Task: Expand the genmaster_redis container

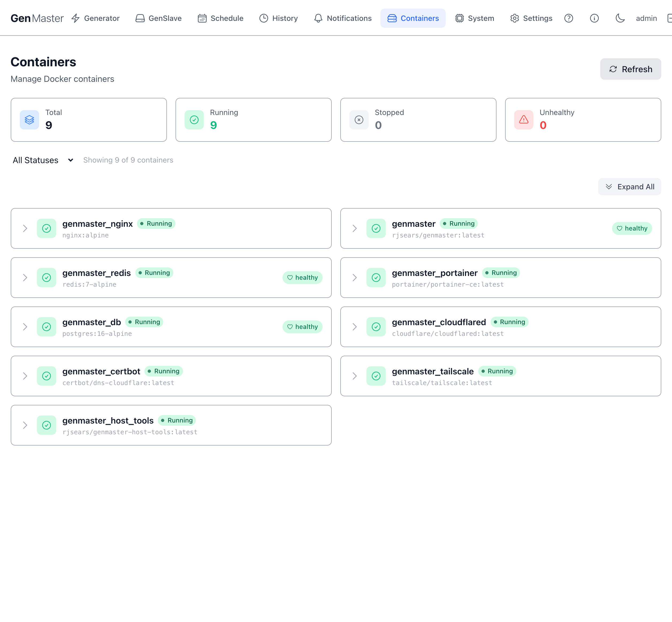Action: pyautogui.click(x=25, y=278)
